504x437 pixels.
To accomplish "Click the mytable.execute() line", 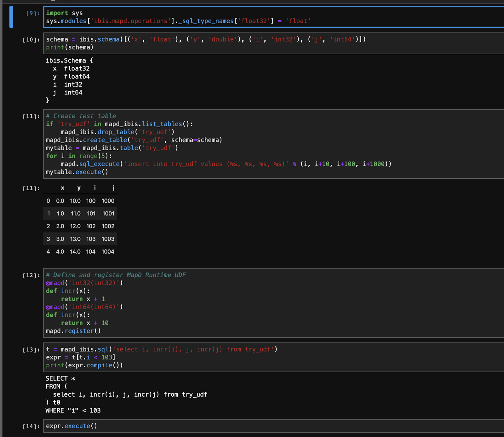I will [77, 172].
